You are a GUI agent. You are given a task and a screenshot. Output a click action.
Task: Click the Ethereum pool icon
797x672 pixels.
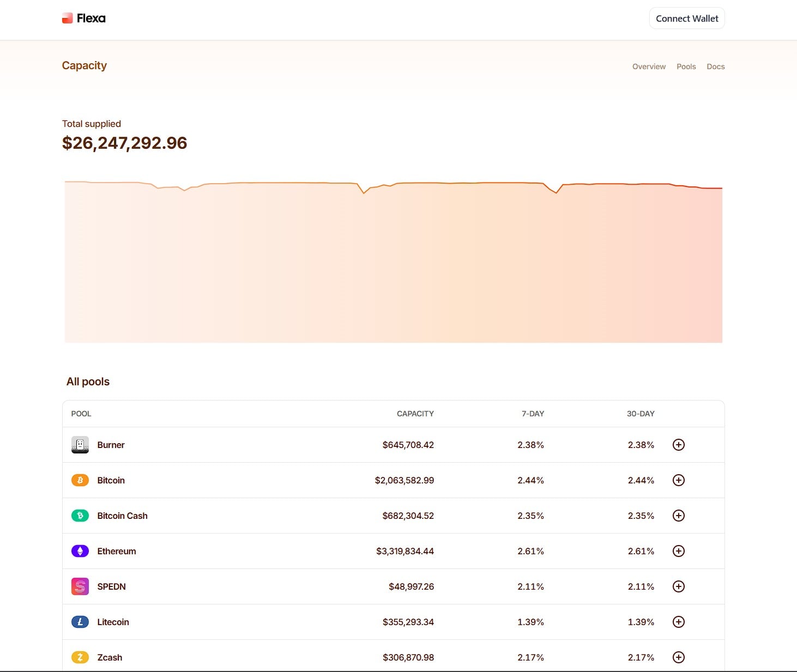[x=80, y=551]
